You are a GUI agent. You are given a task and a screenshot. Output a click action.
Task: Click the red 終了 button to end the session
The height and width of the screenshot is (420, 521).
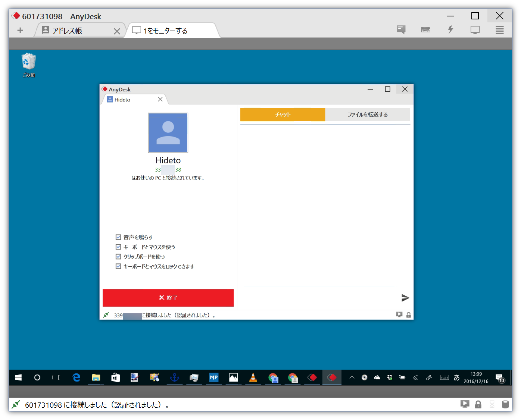coord(168,298)
